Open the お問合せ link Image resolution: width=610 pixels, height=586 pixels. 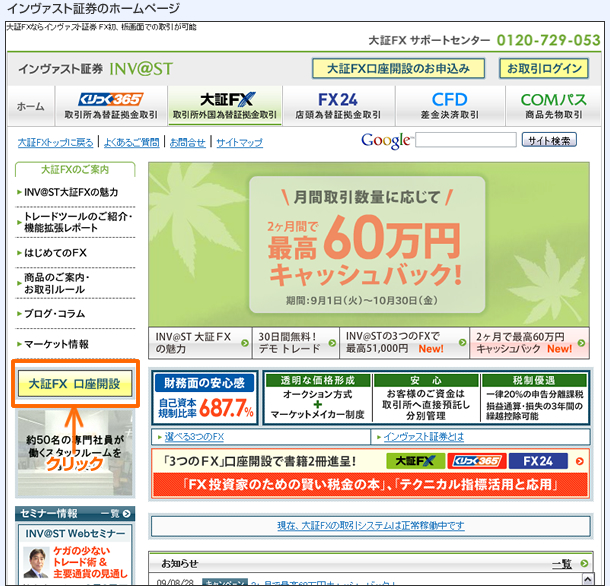[x=188, y=143]
